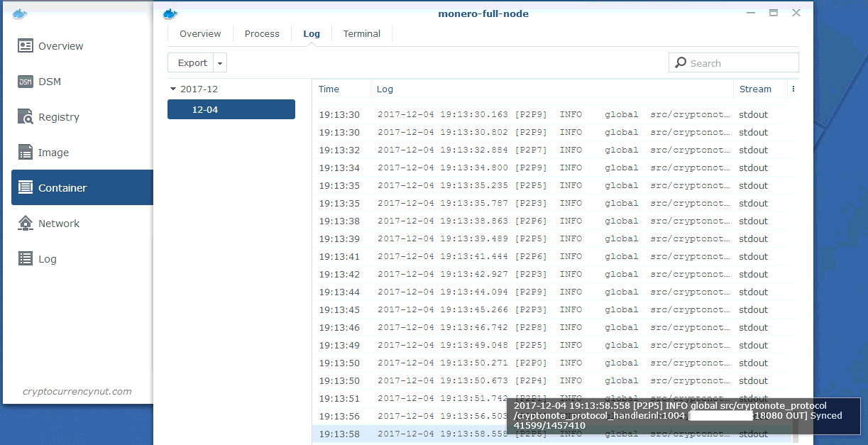
Task: Click the Export button
Action: pyautogui.click(x=192, y=63)
